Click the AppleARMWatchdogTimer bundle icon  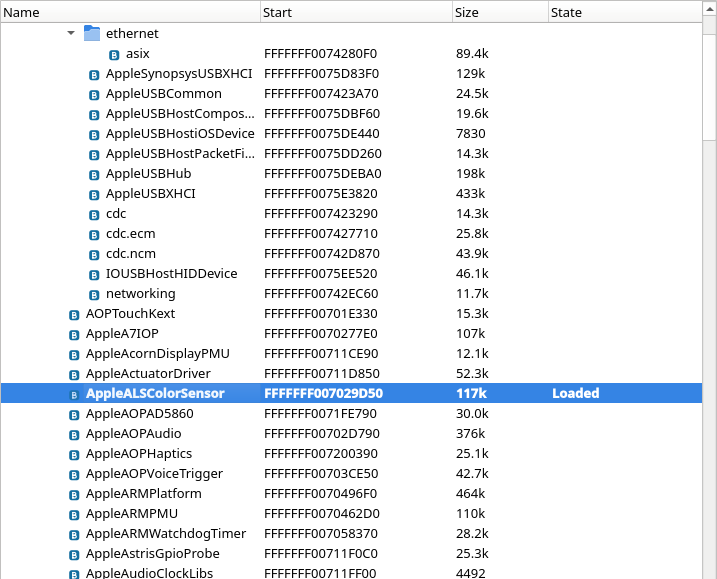74,535
